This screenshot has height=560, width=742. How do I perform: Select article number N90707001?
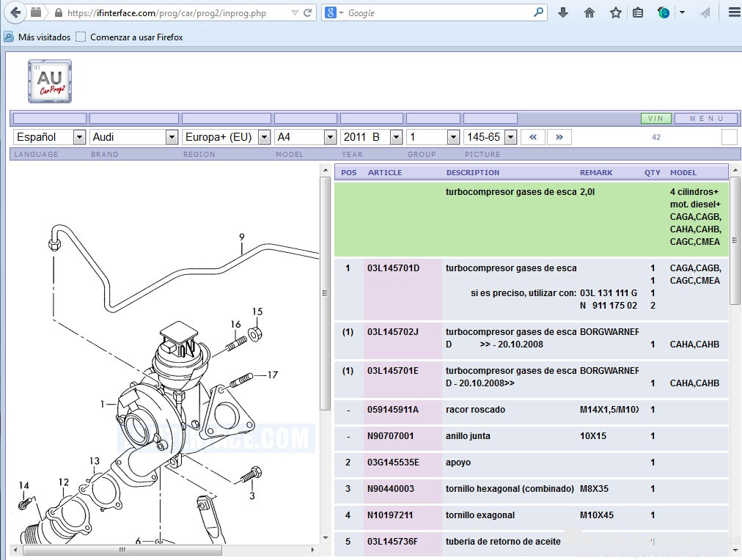[x=390, y=436]
